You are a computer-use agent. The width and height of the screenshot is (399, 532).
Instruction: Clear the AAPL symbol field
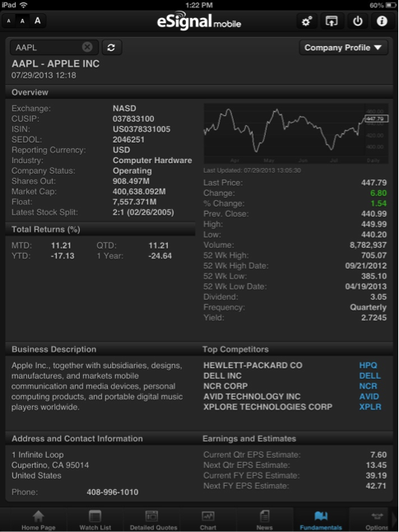tap(87, 47)
